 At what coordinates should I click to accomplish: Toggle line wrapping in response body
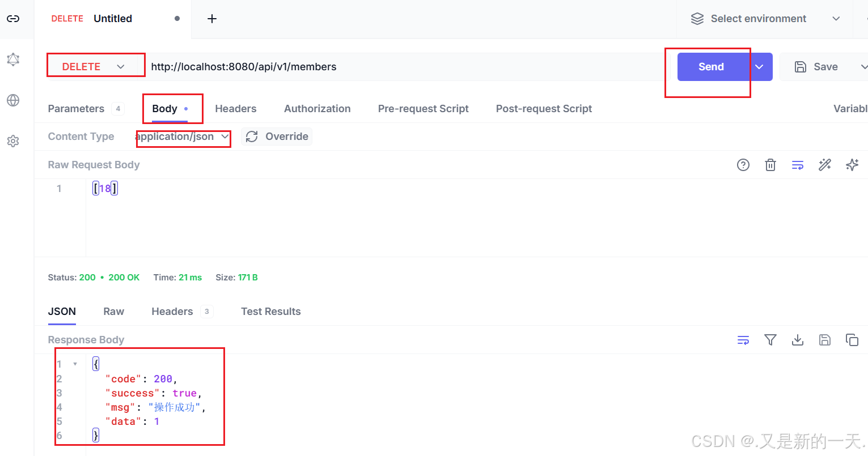pyautogui.click(x=743, y=340)
